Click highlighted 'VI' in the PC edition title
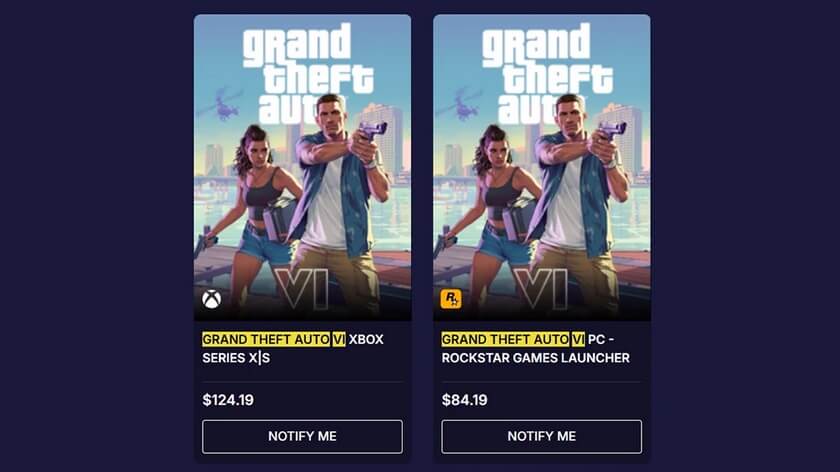 578,340
